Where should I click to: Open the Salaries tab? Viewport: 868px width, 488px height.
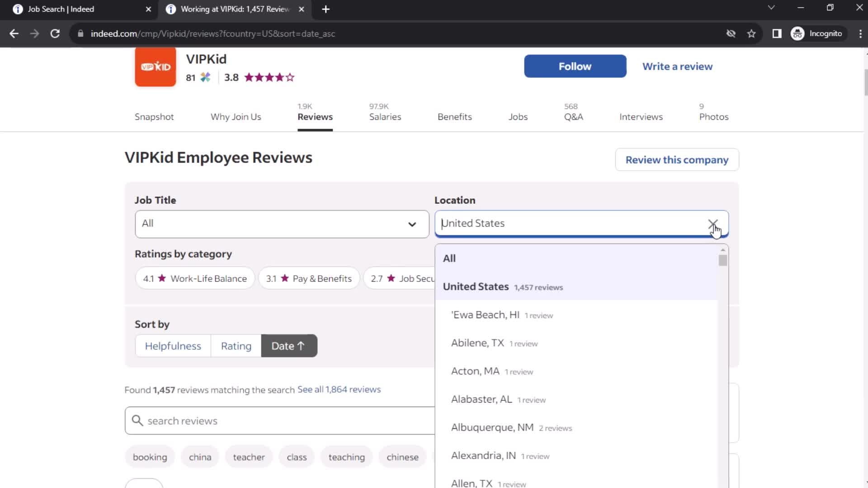coord(385,117)
